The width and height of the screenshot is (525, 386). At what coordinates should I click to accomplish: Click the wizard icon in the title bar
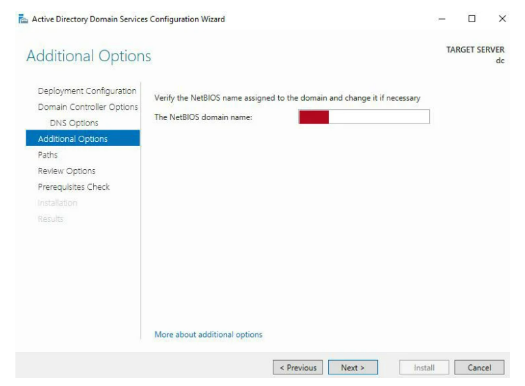coord(23,19)
